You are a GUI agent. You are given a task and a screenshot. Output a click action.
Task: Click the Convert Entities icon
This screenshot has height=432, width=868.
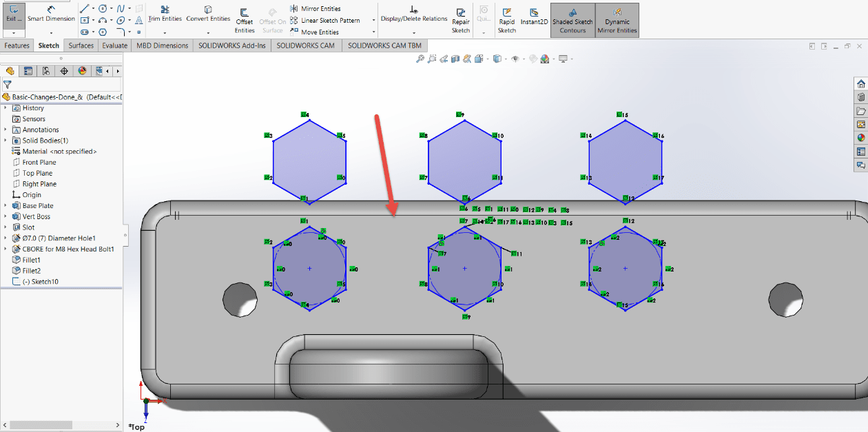point(208,14)
